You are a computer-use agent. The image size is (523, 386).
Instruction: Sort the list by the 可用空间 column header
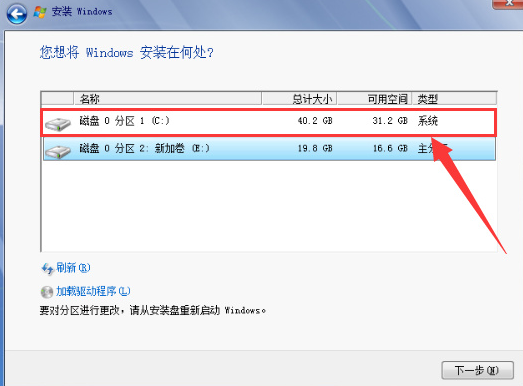[x=375, y=99]
